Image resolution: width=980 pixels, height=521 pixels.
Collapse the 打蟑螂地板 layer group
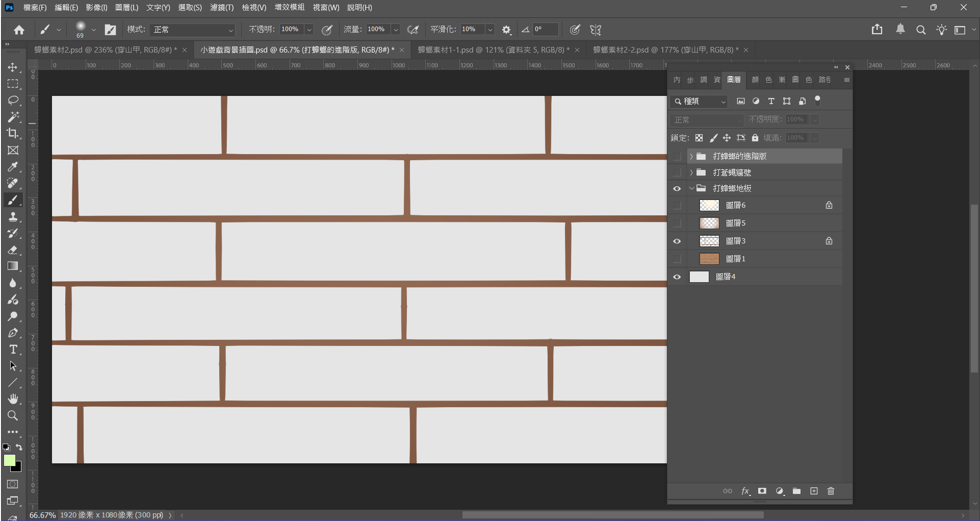691,188
